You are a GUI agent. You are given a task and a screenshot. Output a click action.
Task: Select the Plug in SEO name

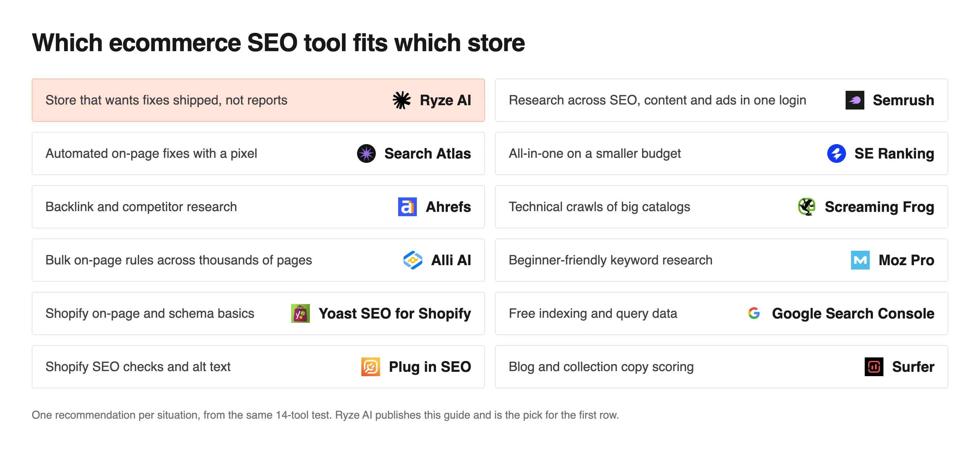pyautogui.click(x=430, y=367)
